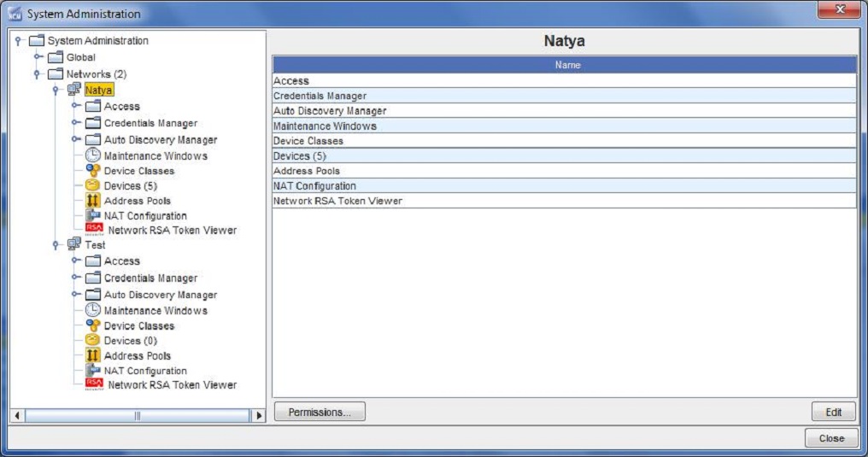Click the RSA Token Viewer icon under Natya
This screenshot has width=868, height=457.
[x=94, y=230]
